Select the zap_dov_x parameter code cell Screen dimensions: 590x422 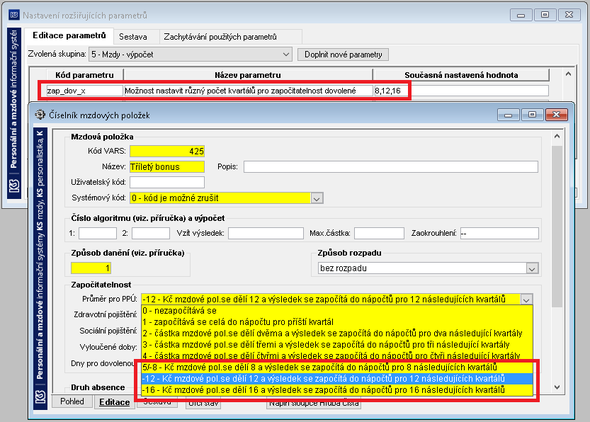click(84, 91)
